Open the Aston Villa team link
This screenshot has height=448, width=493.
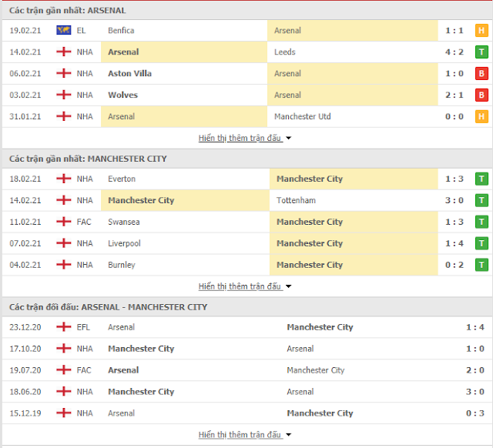coord(129,74)
